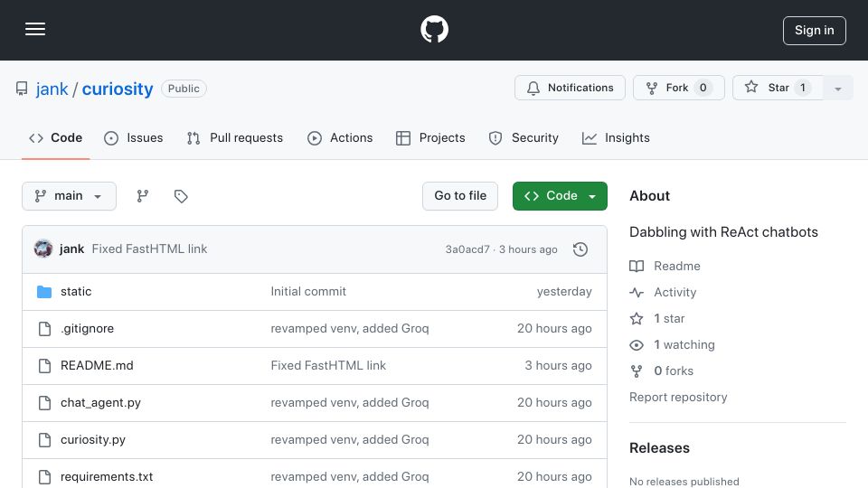Open the README.md file
Image resolution: width=868 pixels, height=488 pixels.
[97, 366]
